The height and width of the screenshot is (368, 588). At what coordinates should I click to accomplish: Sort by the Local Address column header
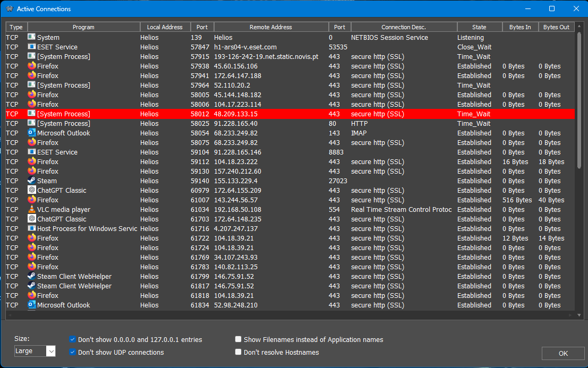point(165,27)
